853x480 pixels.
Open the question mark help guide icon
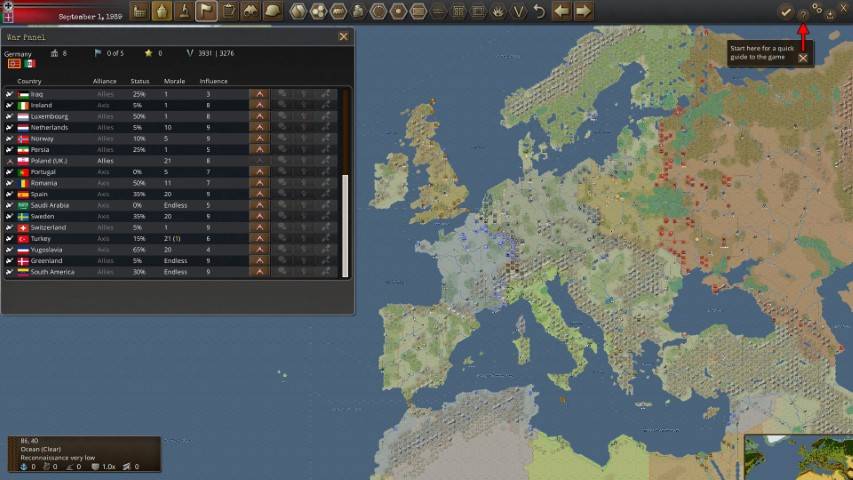point(802,12)
